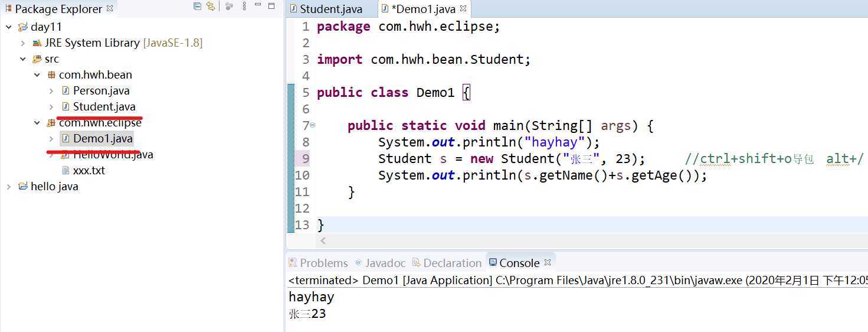
Task: Click the JRE System Library icon
Action: click(37, 43)
